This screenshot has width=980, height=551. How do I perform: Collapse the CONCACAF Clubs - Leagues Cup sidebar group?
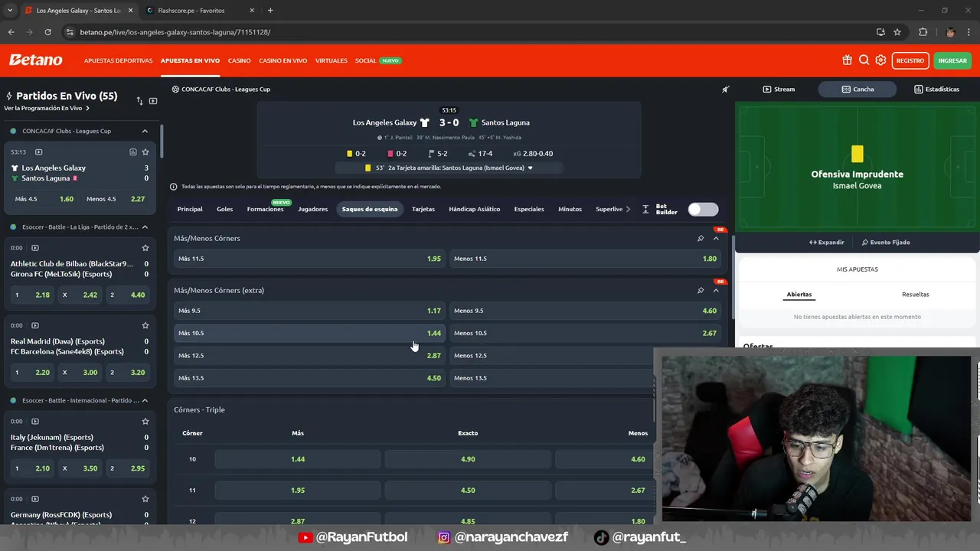(145, 131)
